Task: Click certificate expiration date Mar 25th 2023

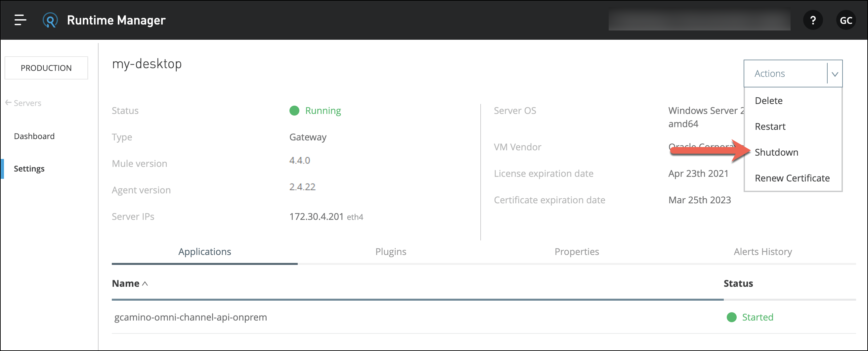Action: (700, 200)
